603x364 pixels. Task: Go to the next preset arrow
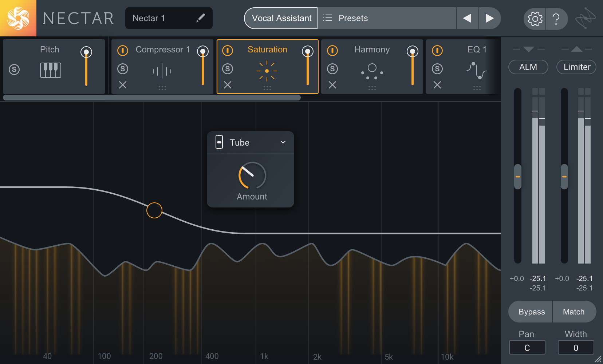(x=489, y=18)
